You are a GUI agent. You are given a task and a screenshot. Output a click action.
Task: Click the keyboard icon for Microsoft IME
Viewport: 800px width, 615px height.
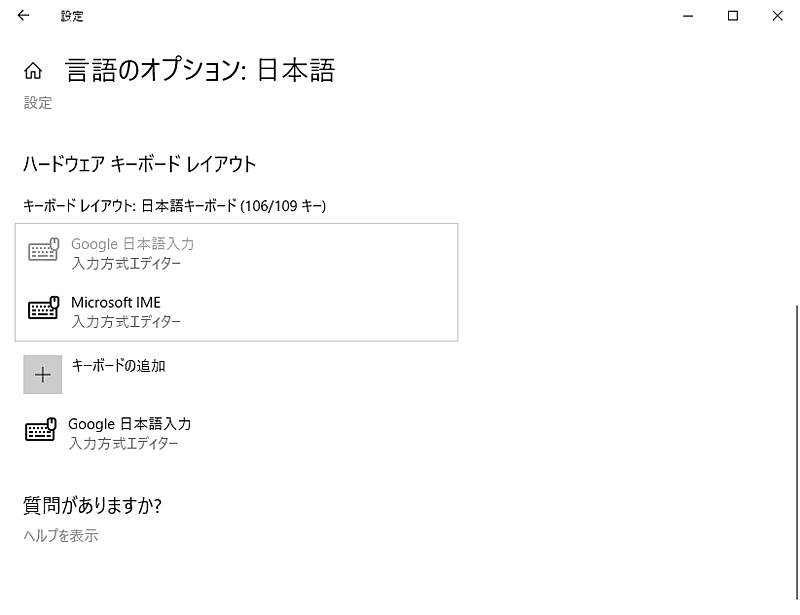point(42,311)
